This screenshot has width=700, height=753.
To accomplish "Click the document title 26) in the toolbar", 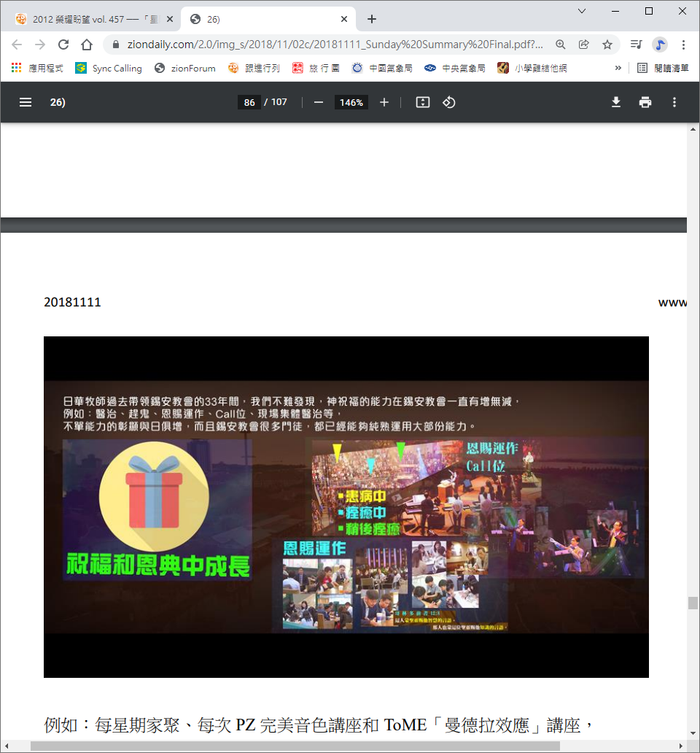I will click(58, 102).
